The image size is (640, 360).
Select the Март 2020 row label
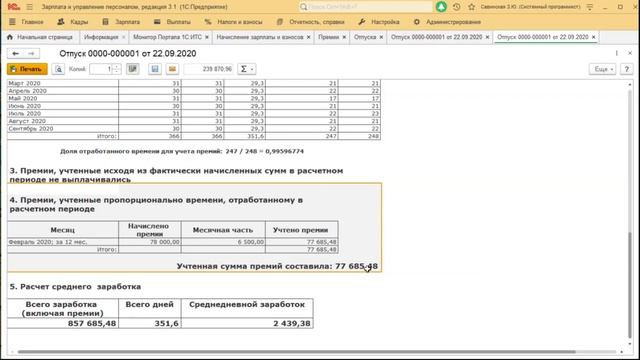coord(24,83)
